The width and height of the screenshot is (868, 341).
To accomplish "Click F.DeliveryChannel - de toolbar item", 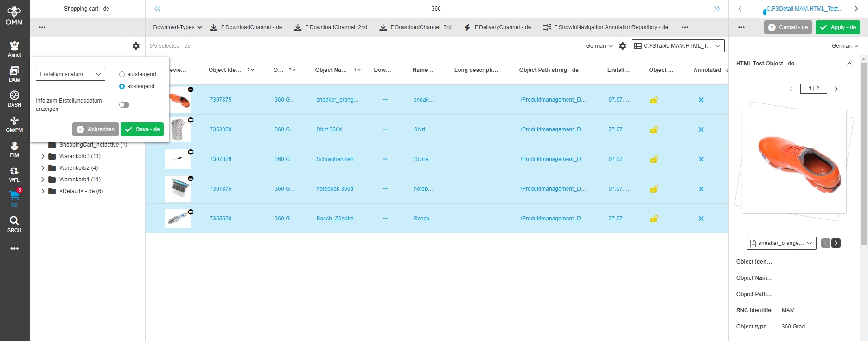I will point(498,27).
